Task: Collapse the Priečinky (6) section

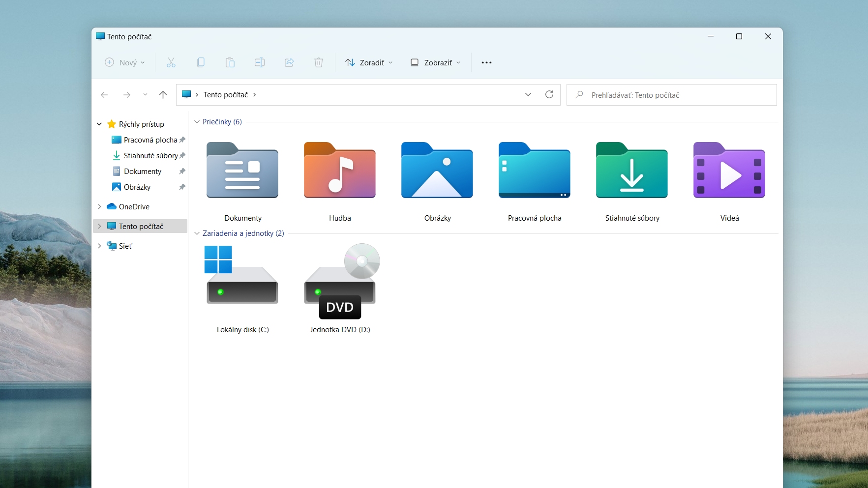Action: [197, 122]
